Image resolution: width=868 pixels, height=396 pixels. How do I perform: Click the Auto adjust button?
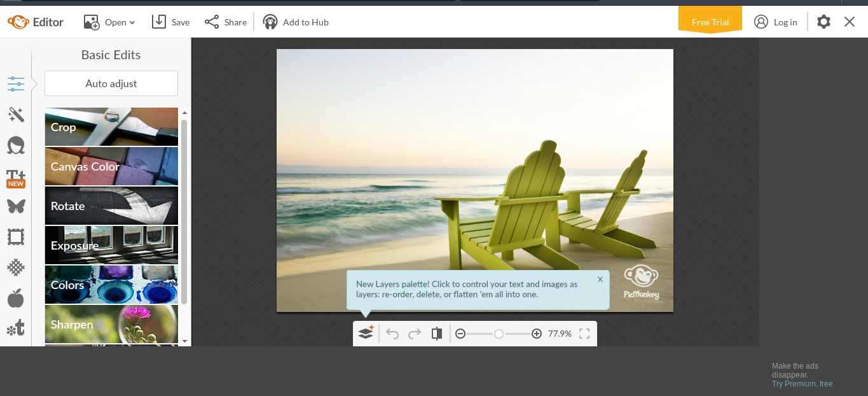(111, 83)
